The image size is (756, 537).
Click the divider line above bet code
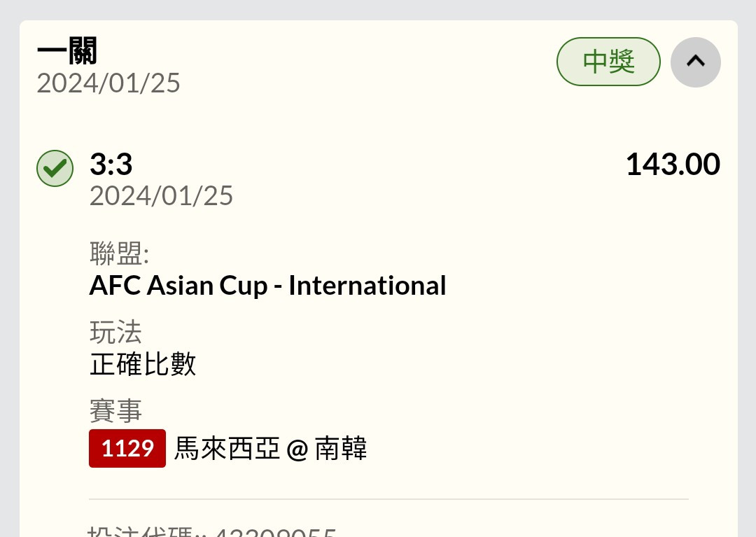388,499
